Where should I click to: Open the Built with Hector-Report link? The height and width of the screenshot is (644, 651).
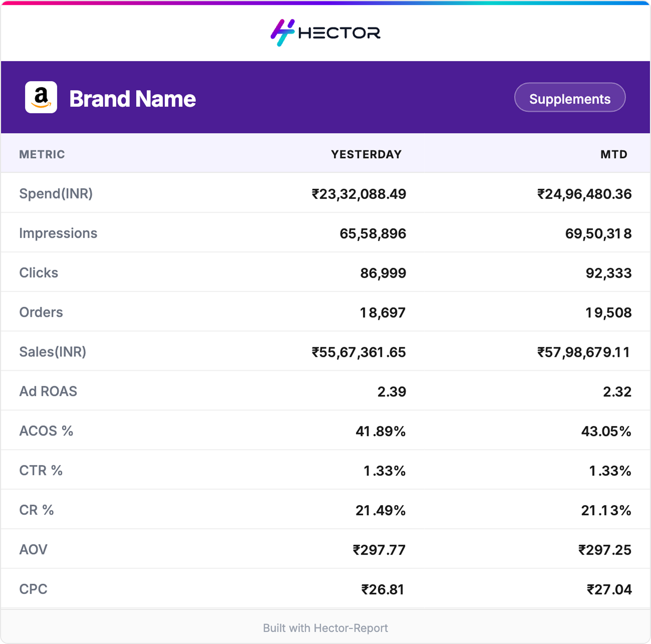coord(325,628)
